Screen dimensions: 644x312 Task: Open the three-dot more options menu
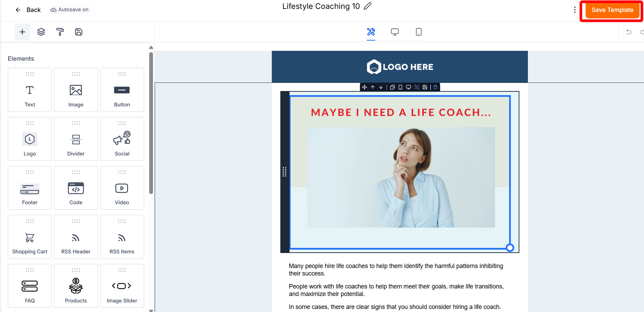pyautogui.click(x=575, y=10)
